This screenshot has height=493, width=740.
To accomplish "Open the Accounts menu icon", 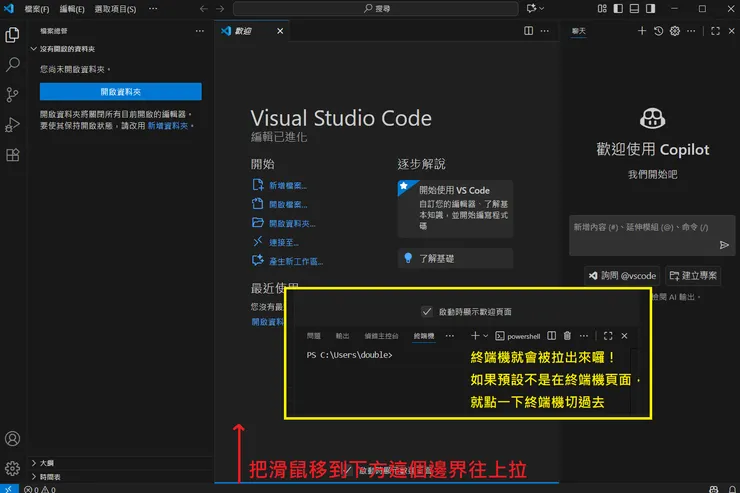I will point(12,439).
